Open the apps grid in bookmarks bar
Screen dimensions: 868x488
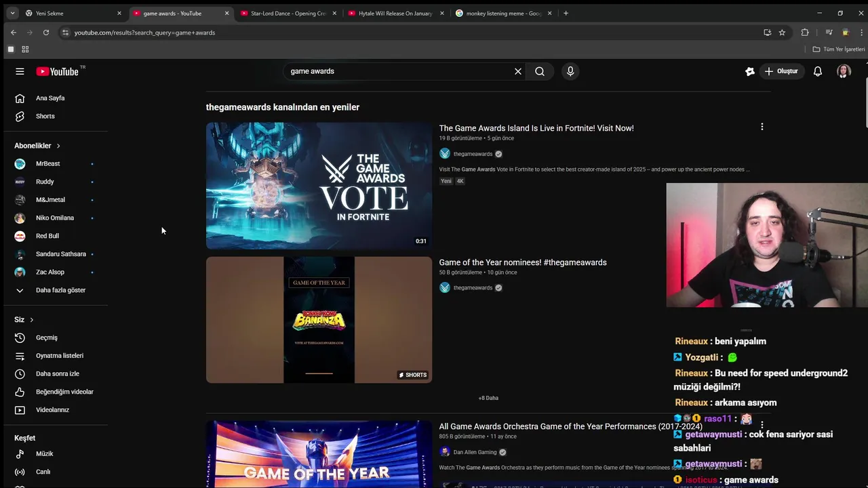point(25,49)
